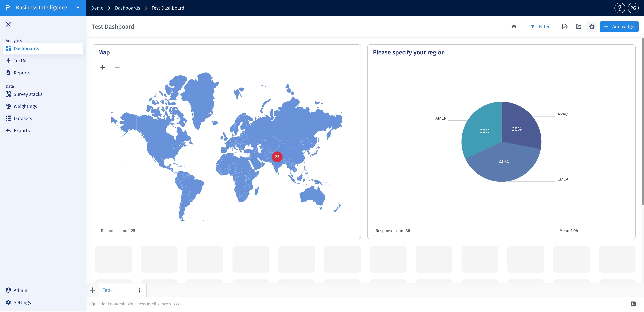The width and height of the screenshot is (644, 312).
Task: Go to Dashboards in the breadcrumb
Action: (127, 8)
